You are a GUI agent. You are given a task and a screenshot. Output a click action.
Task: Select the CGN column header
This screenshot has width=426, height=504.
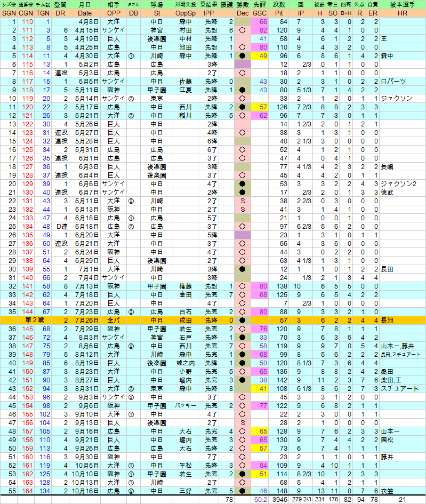(x=26, y=13)
